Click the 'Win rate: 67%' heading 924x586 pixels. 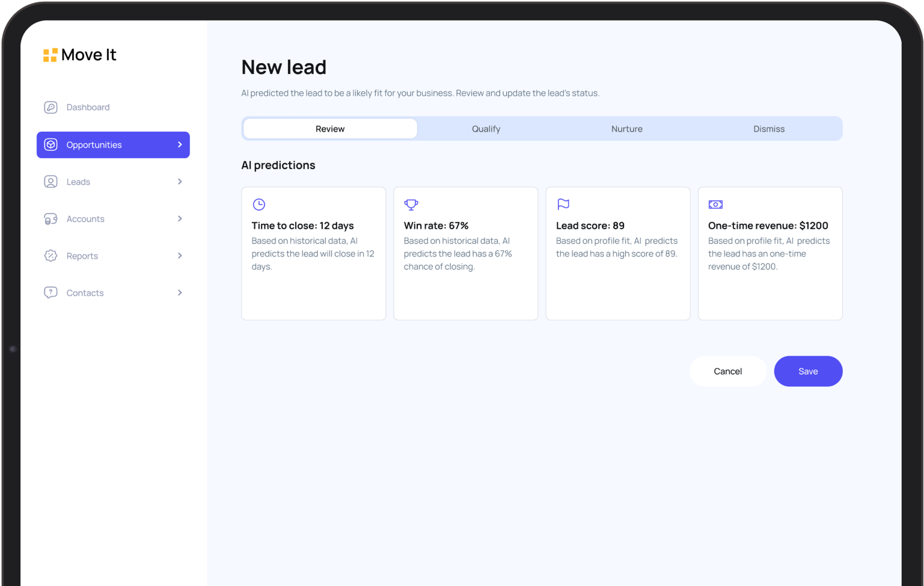(436, 226)
